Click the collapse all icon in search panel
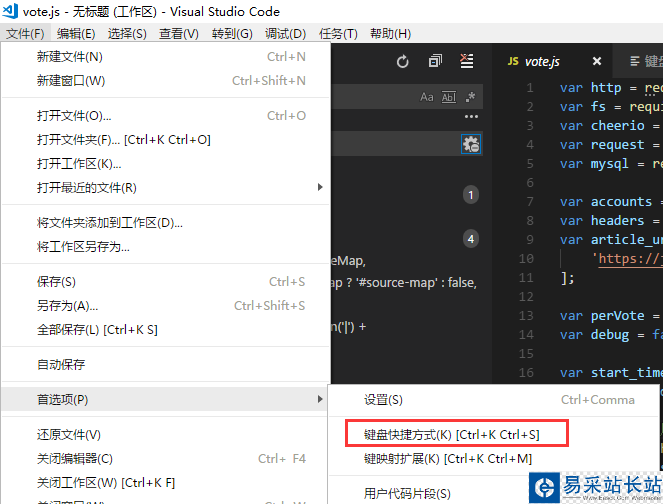Image resolution: width=663 pixels, height=504 pixels. pyautogui.click(x=435, y=61)
